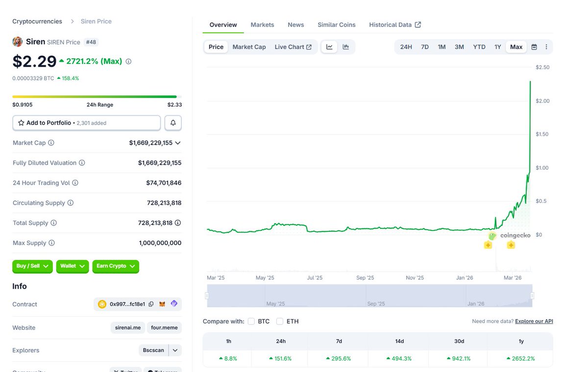
Task: Visit the sirenai.me website link
Action: pos(127,327)
